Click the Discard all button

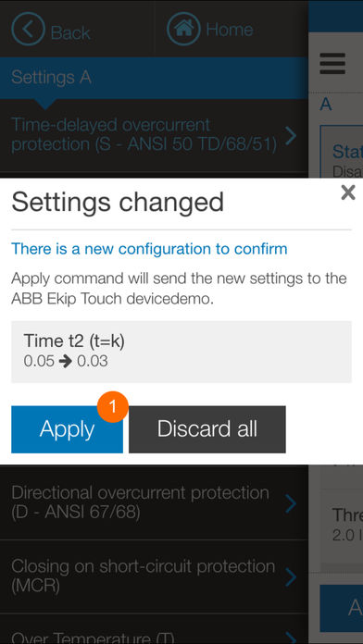click(207, 429)
